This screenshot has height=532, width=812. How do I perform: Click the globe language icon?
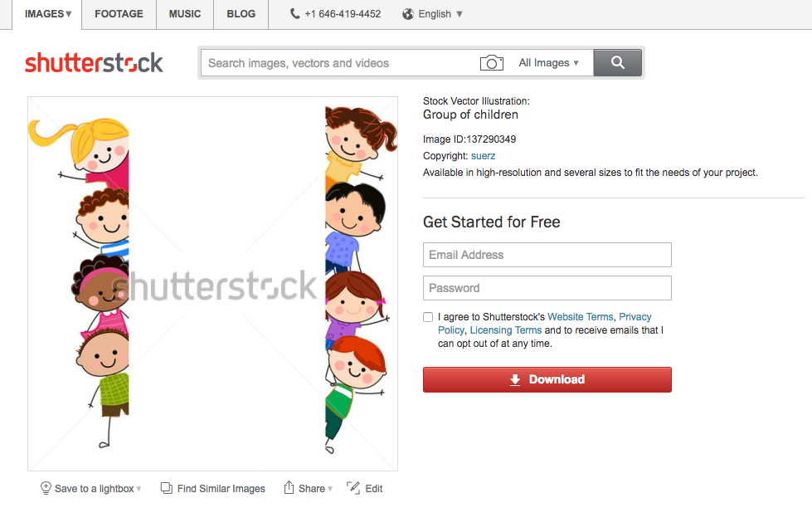408,14
